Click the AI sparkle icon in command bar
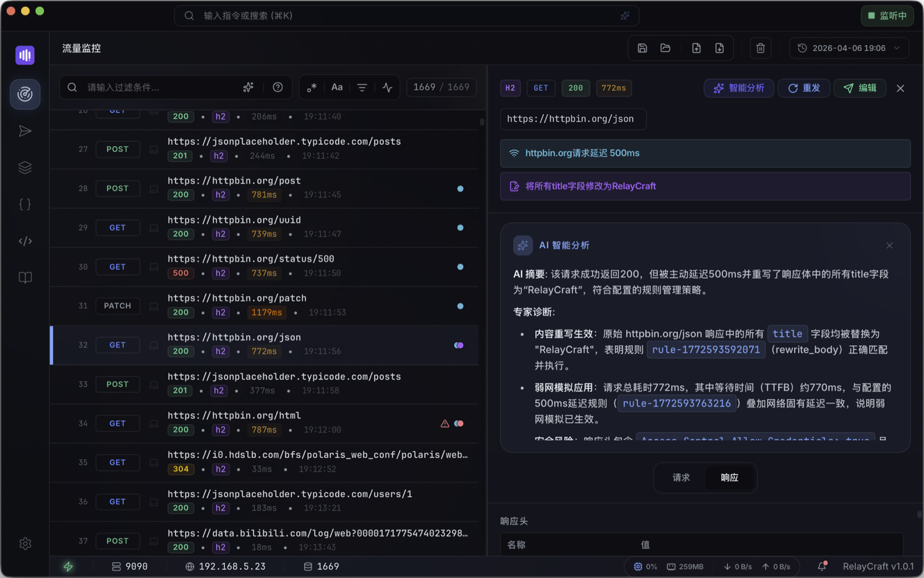Screen dimensions: 924x578 pyautogui.click(x=625, y=16)
